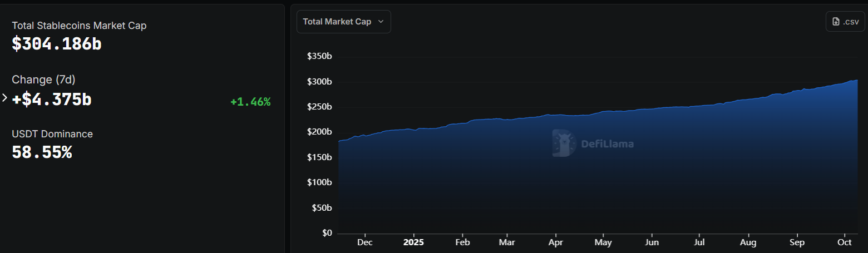Viewport: 868px width, 253px height.
Task: Click the DefiLlama llama logo watermark
Action: (564, 143)
